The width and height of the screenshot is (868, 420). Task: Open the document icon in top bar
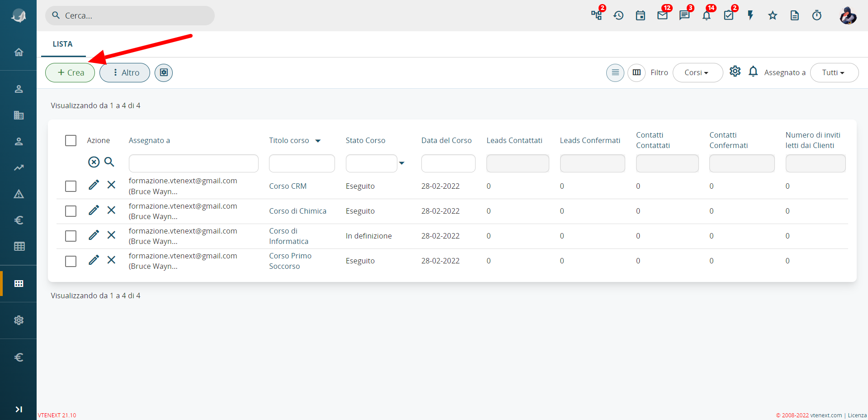(x=795, y=15)
